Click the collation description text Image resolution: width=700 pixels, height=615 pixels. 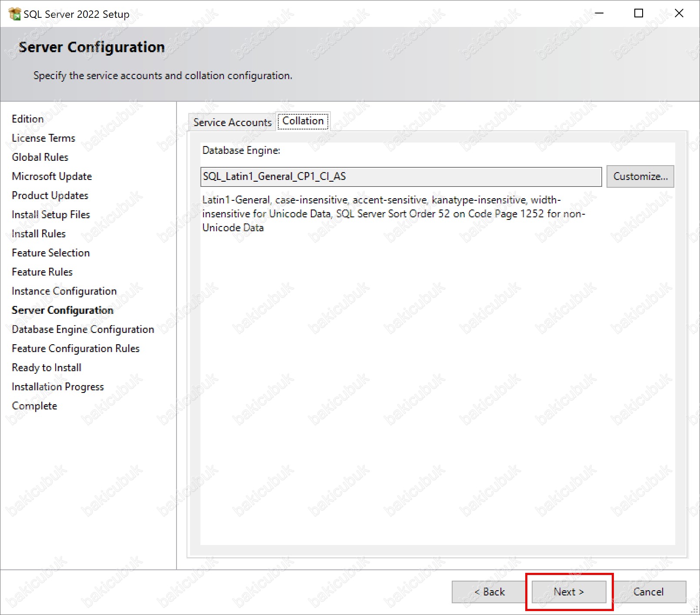click(x=393, y=214)
